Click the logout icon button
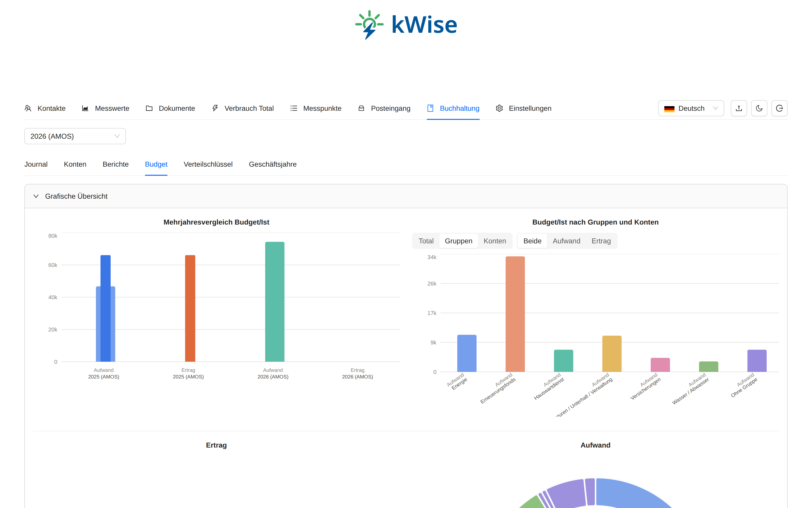The width and height of the screenshot is (812, 508). tap(780, 108)
